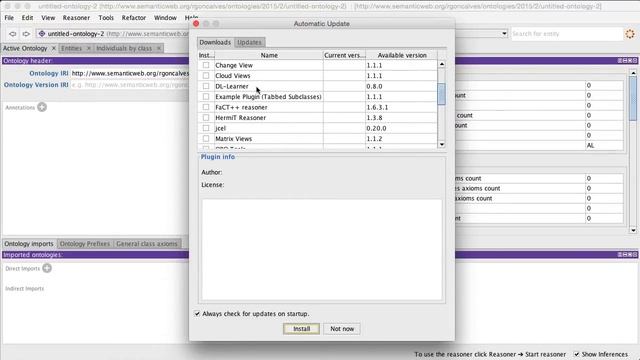
Task: Select the Entities tab
Action: (x=71, y=48)
